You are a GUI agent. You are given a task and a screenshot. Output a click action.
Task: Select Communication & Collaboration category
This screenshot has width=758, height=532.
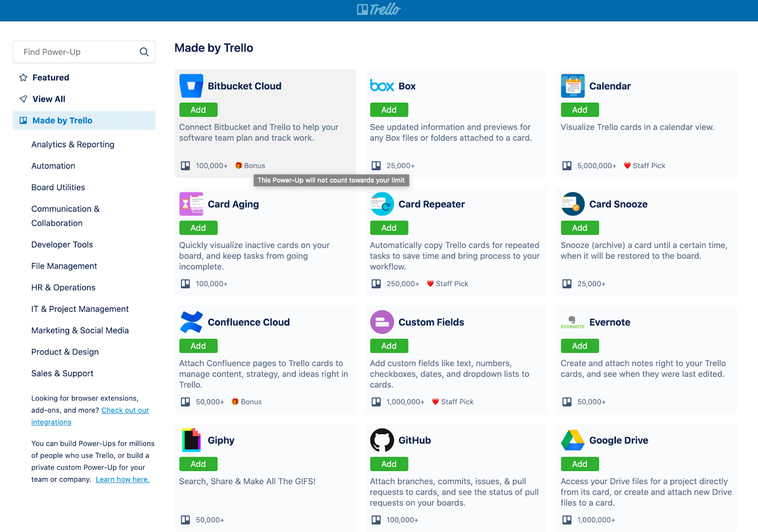(x=65, y=216)
